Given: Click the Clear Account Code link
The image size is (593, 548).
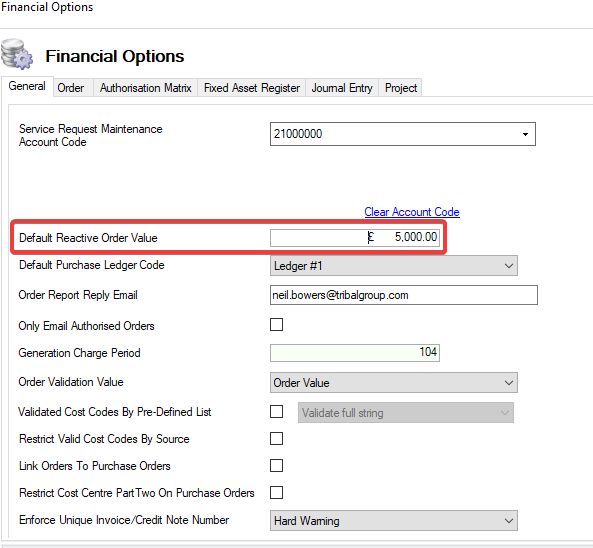Looking at the screenshot, I should click(412, 212).
